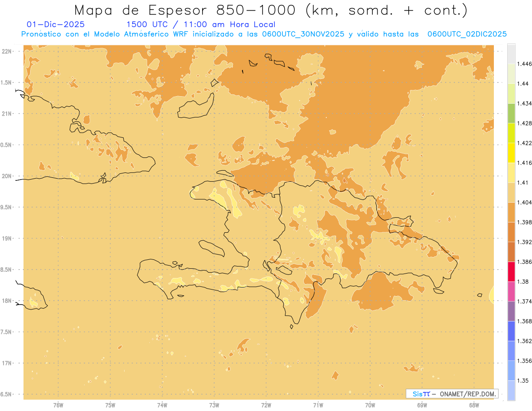Click the '75W' longitude axis label
This screenshot has width=532, height=411.
click(x=110, y=405)
